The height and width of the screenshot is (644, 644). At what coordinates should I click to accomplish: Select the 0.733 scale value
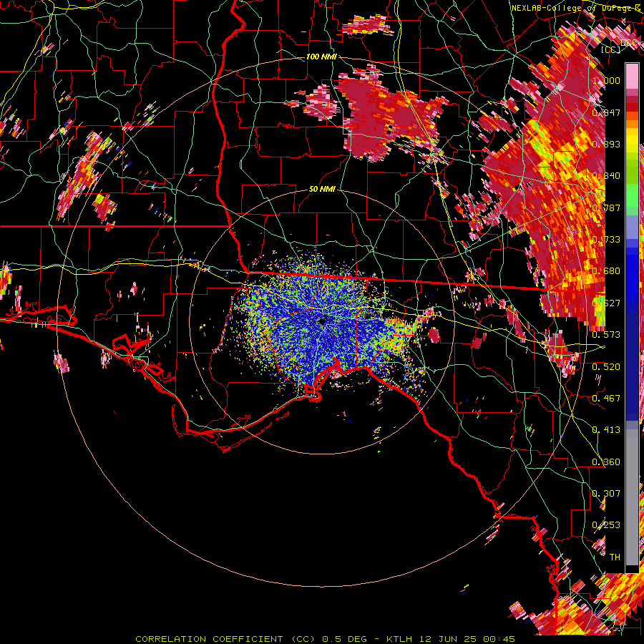606,239
